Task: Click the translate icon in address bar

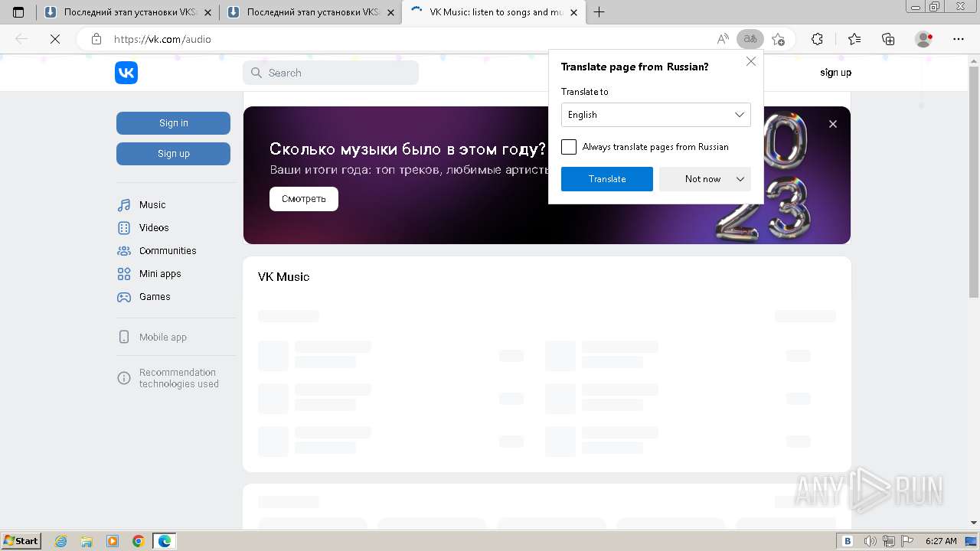Action: [750, 39]
